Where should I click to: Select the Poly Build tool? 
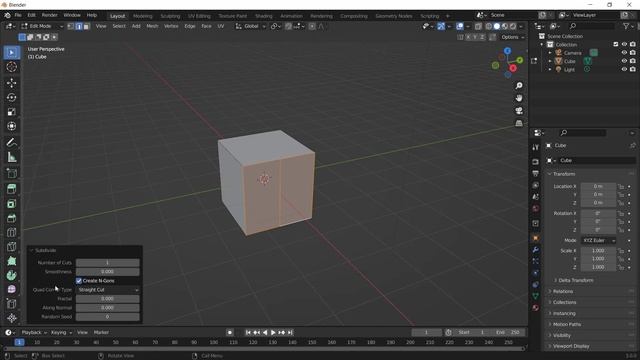11,261
